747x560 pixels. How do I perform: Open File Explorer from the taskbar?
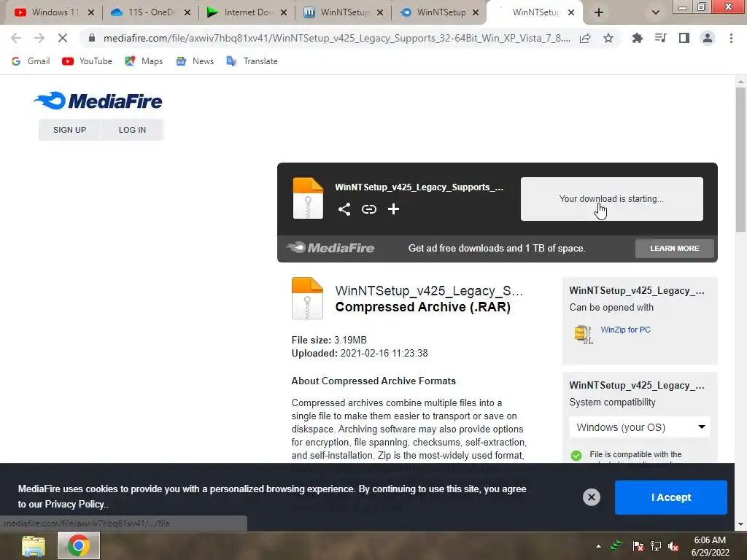click(34, 545)
